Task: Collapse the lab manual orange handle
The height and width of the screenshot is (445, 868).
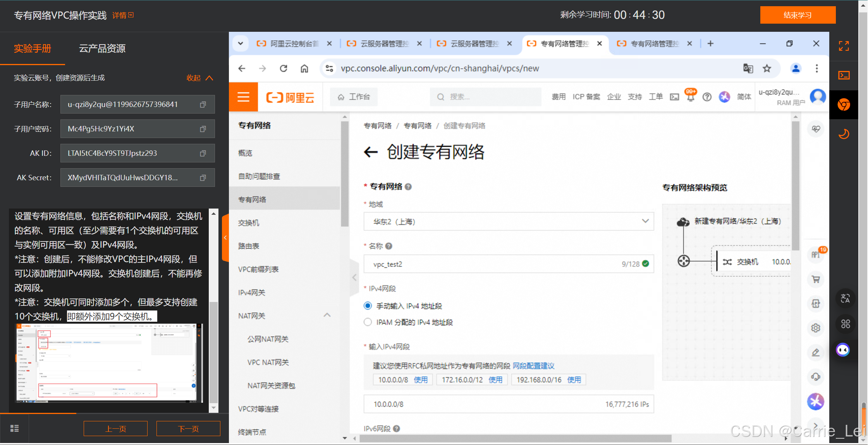Action: pyautogui.click(x=225, y=238)
